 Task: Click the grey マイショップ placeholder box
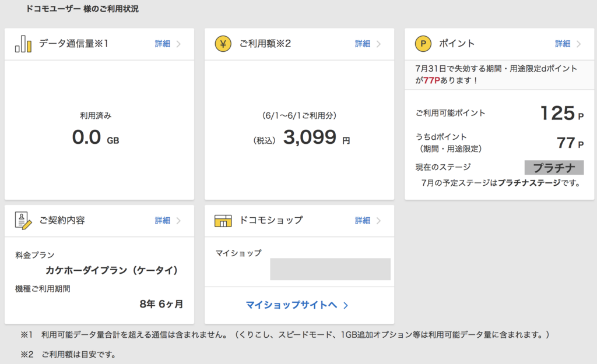coord(330,269)
